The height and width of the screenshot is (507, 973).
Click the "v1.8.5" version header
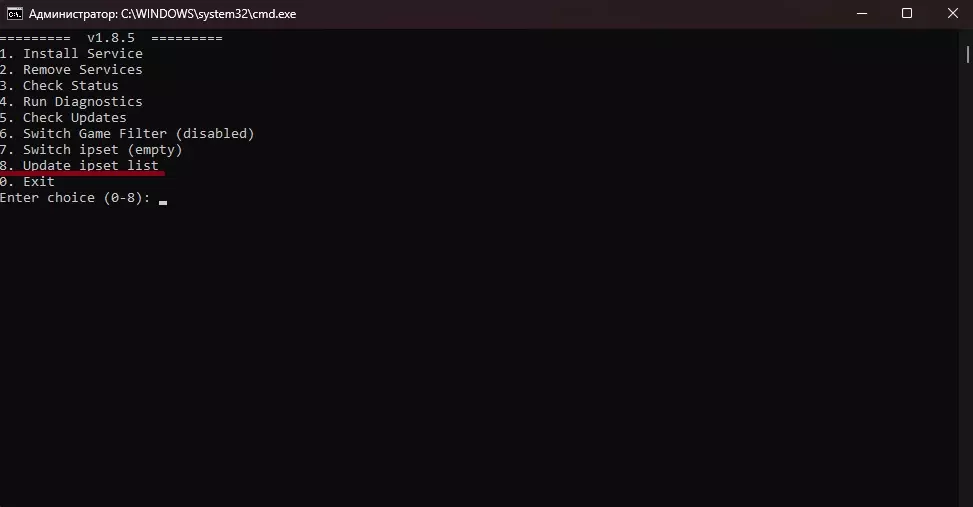pyautogui.click(x=111, y=38)
